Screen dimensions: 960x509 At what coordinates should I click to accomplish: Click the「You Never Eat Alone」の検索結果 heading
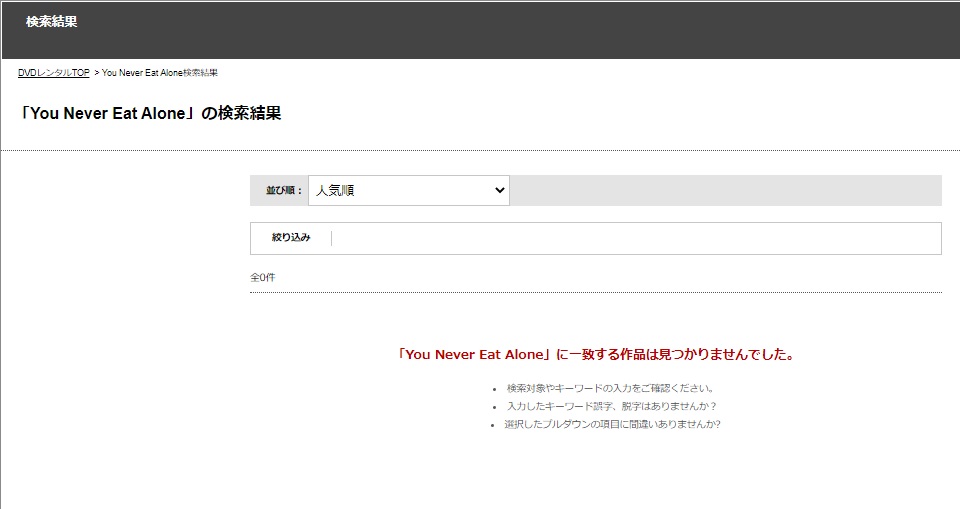tap(150, 113)
